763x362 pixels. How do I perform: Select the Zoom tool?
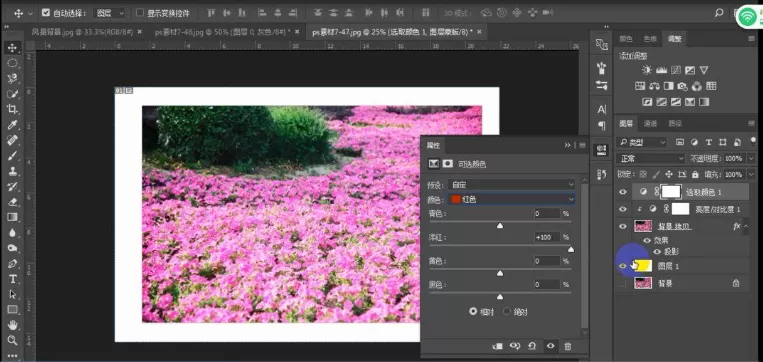click(x=13, y=340)
